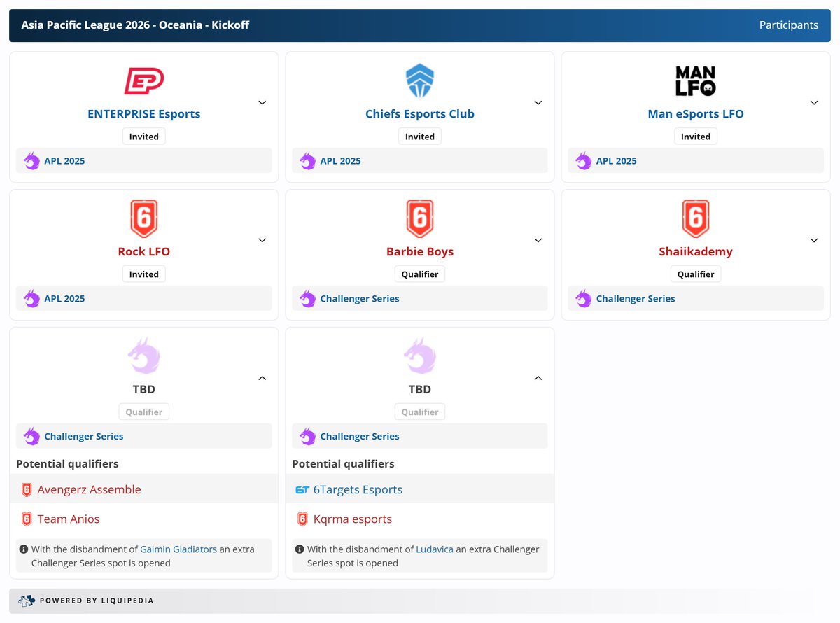Open the Avengerz Assemble team link
This screenshot has height=623, width=840.
(x=90, y=490)
